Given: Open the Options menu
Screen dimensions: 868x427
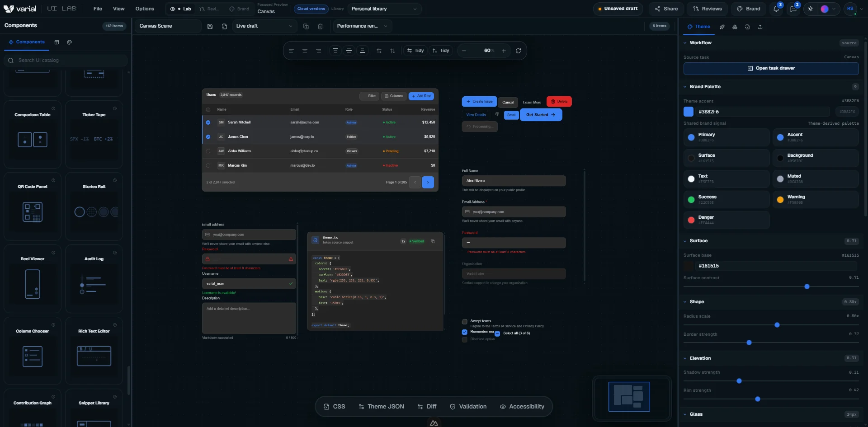Looking at the screenshot, I should click(145, 9).
